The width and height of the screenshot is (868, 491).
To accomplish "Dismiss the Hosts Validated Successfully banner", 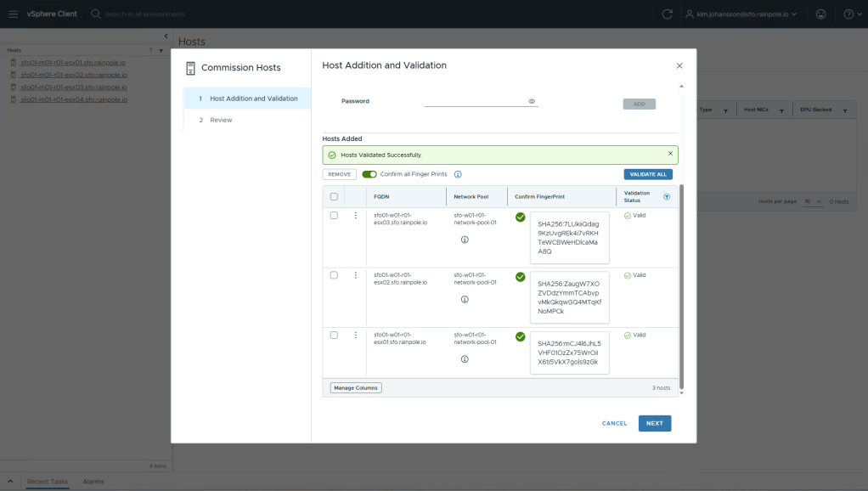I will [x=670, y=154].
